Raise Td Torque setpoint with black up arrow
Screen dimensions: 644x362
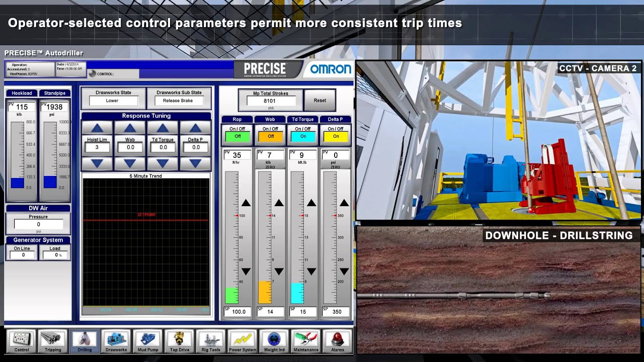coord(311,203)
